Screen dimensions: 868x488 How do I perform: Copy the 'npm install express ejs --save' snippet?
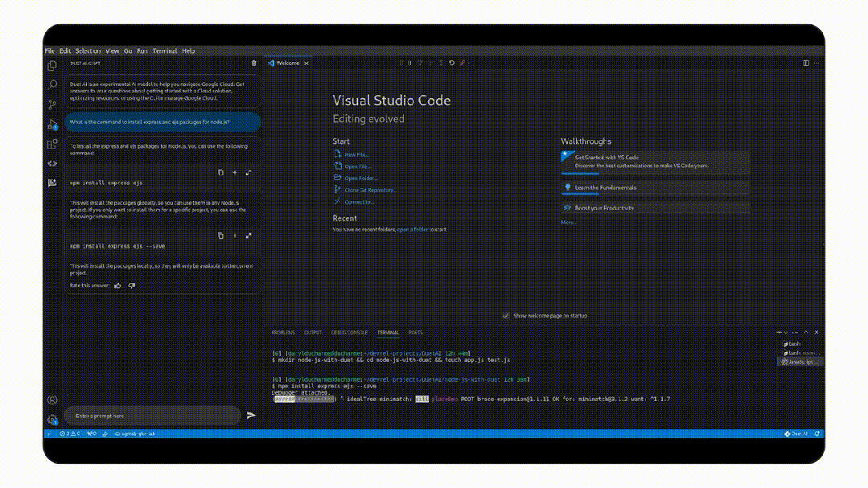coord(221,236)
